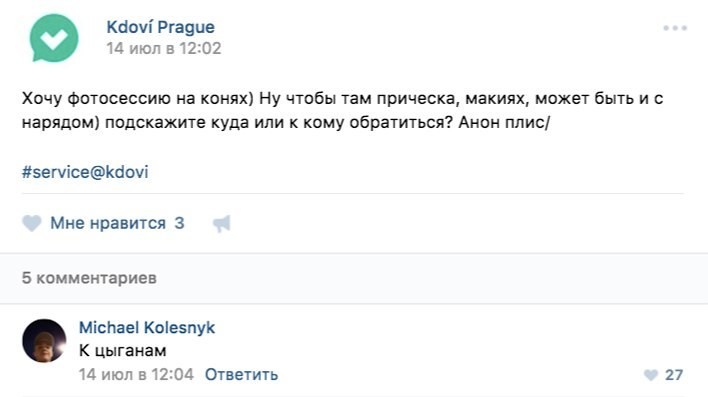708x397 pixels.
Task: Click Ответить to reply to the comment
Action: [x=242, y=374]
